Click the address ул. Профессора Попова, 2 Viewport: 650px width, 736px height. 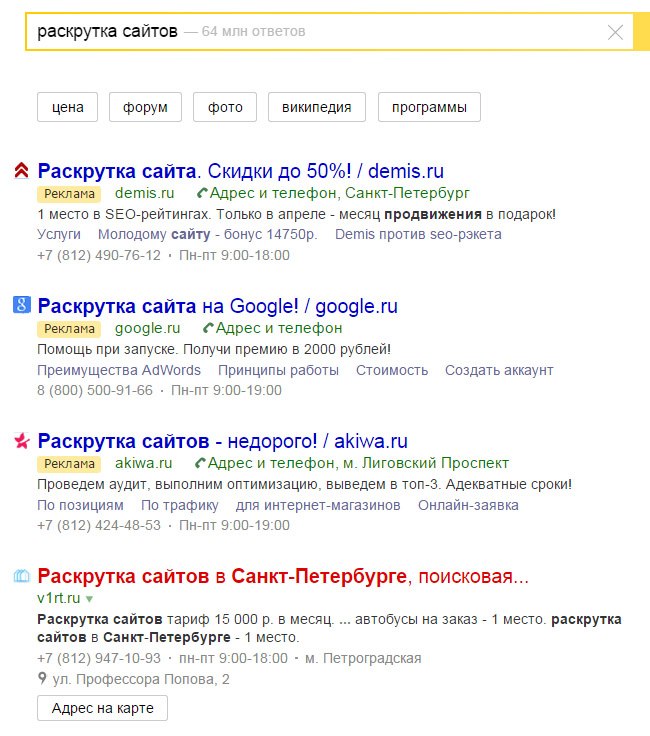coord(141,679)
